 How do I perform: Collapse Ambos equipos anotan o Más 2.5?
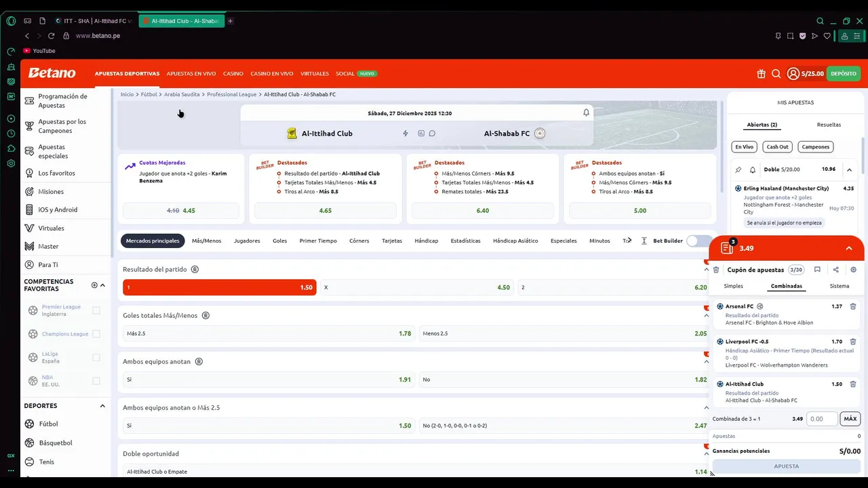[706, 407]
